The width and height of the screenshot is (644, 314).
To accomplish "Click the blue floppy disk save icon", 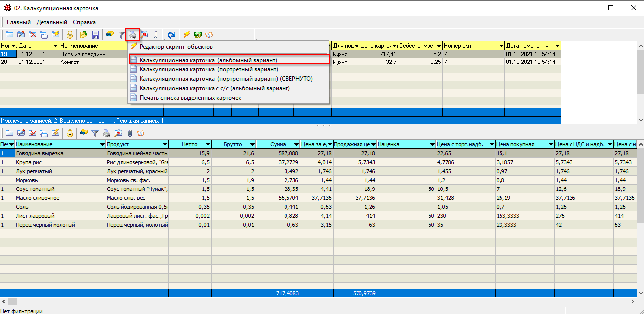I will [x=95, y=35].
